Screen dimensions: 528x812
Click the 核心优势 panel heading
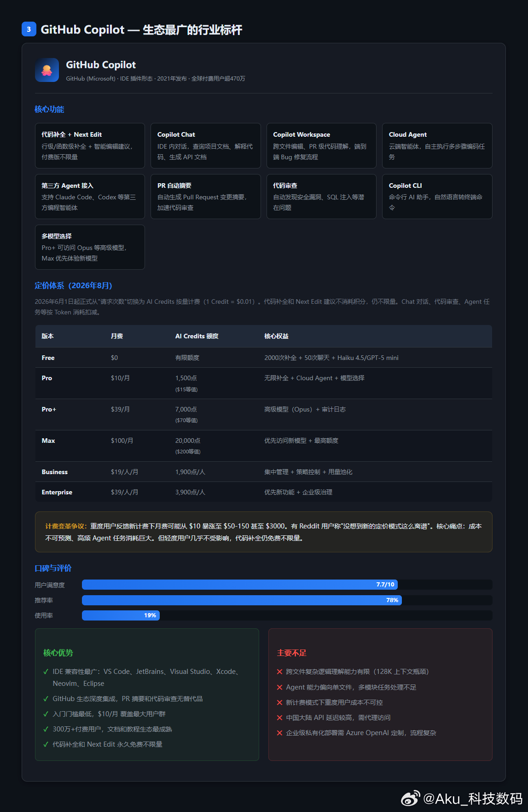point(58,653)
